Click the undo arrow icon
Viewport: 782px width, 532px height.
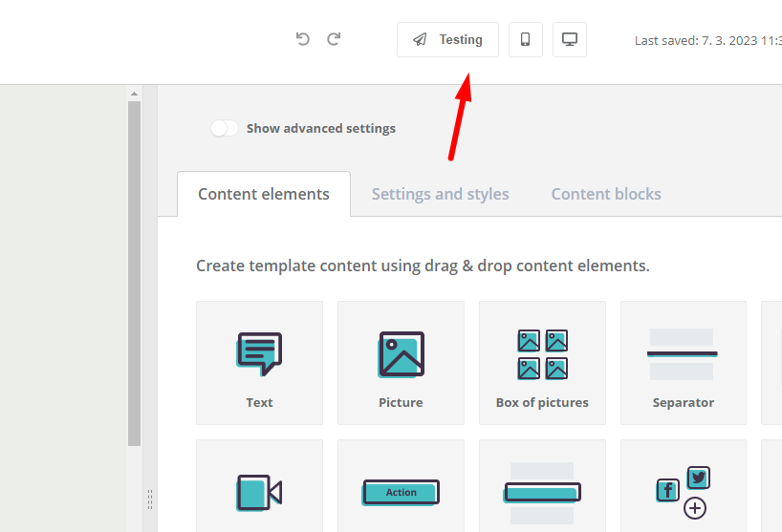[x=303, y=39]
